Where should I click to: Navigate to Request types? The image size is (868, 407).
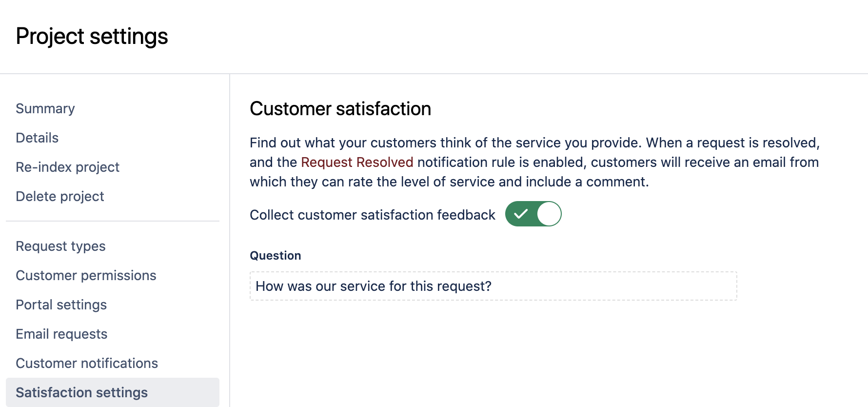pos(60,246)
